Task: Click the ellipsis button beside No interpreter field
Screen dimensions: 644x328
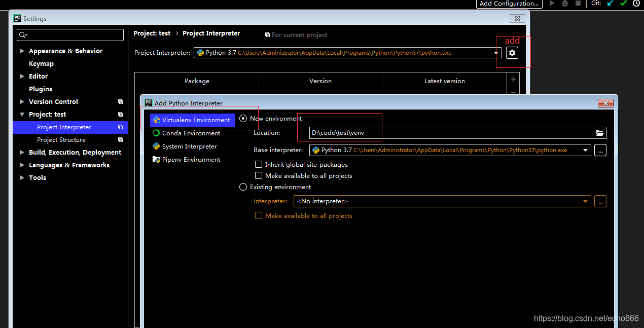Action: [600, 201]
